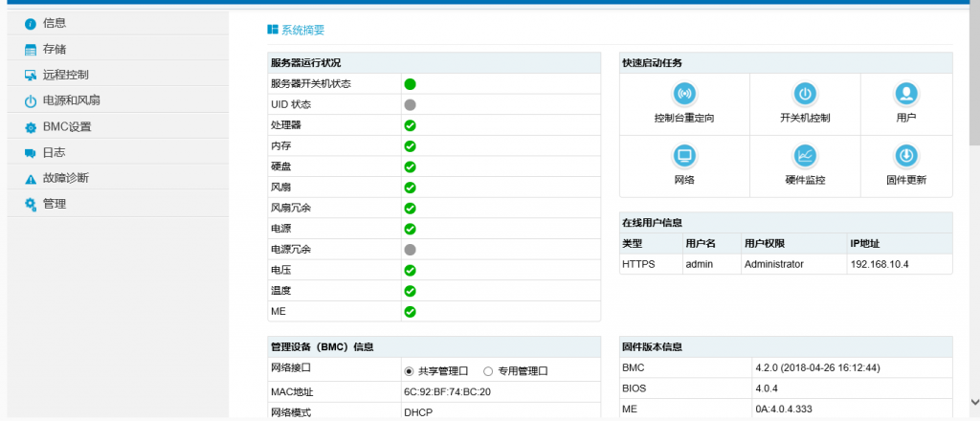Viewport: 980px width, 421px height.
Task: Open the Network (网络) quick launch icon
Action: point(684,156)
